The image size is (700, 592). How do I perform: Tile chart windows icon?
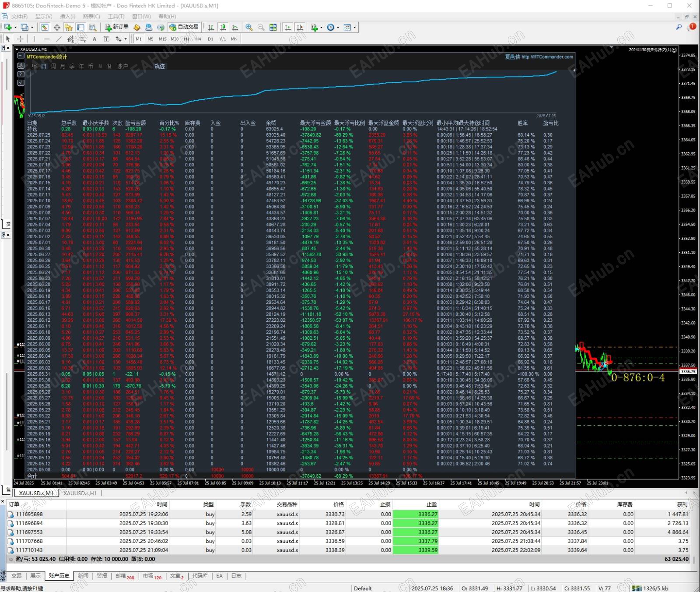pyautogui.click(x=273, y=27)
